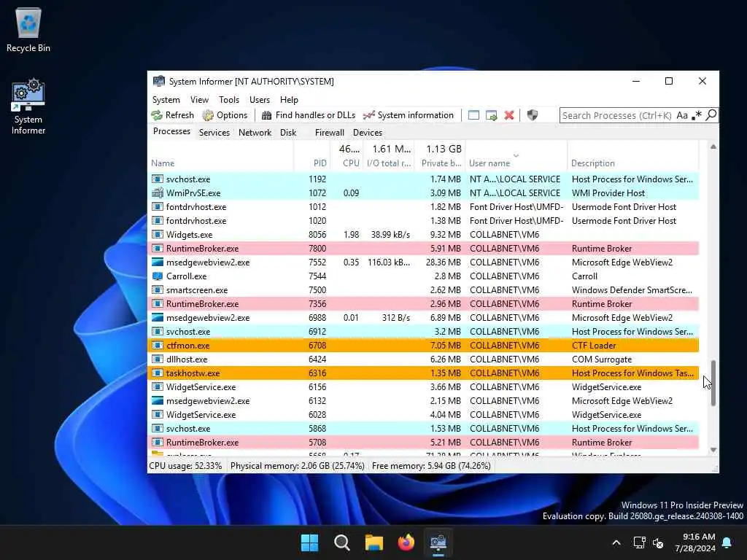
Task: Open the View menu
Action: (x=199, y=99)
